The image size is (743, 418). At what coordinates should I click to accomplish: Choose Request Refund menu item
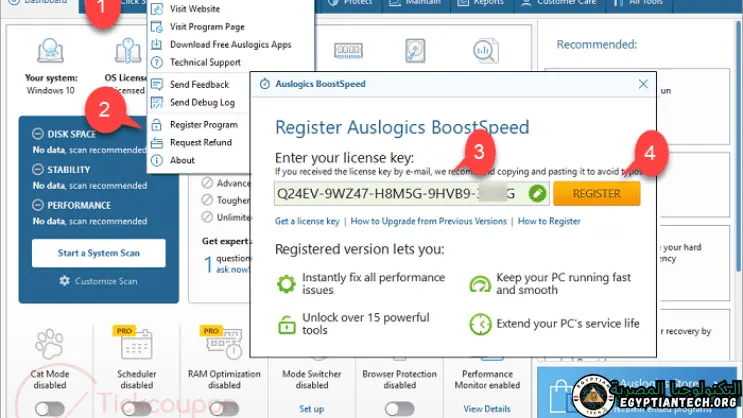pos(199,142)
